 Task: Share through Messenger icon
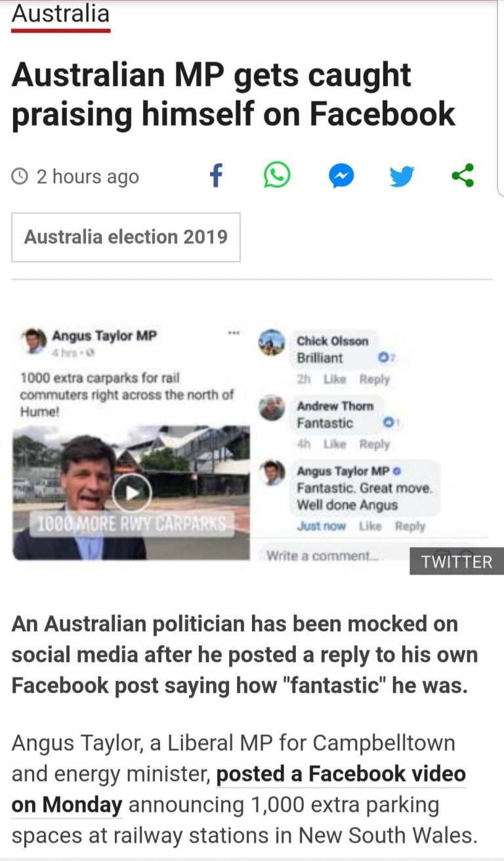[x=341, y=176]
